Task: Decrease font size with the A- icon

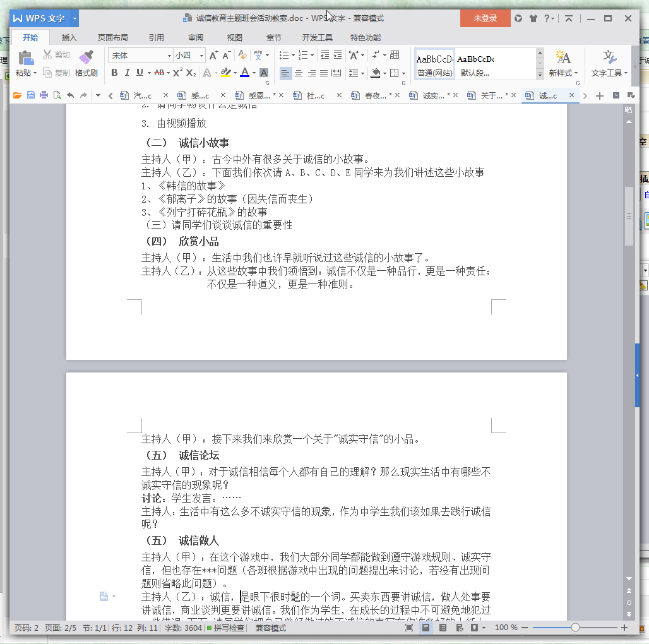Action: [x=226, y=55]
